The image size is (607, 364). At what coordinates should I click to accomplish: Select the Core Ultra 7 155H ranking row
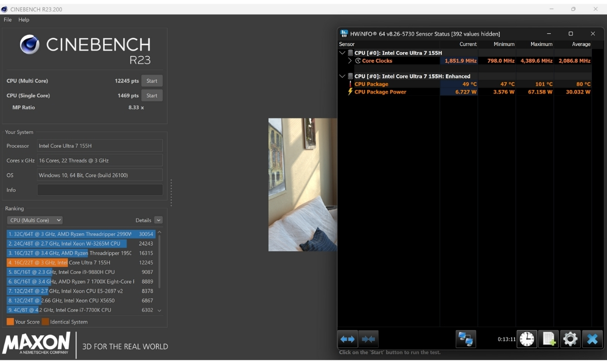[80, 262]
